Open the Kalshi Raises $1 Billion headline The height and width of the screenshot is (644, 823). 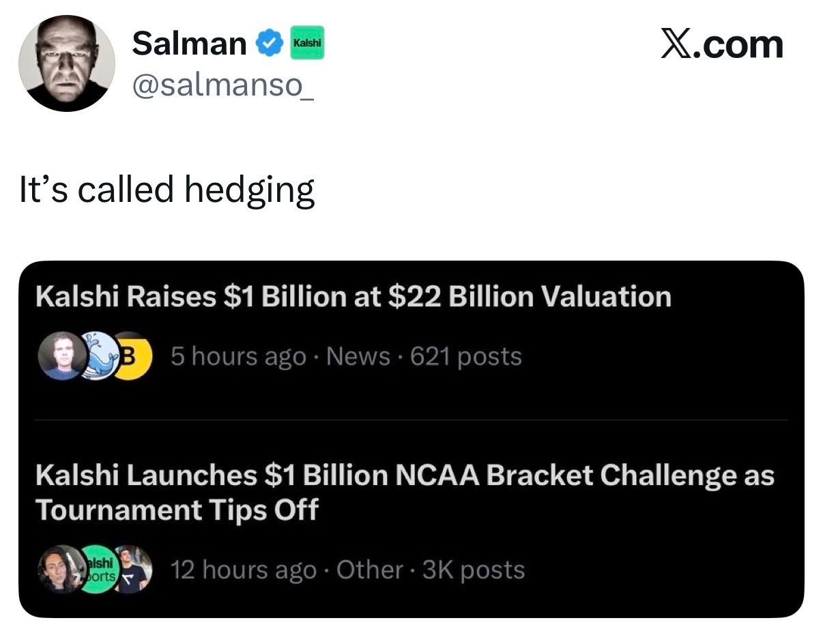click(x=353, y=297)
